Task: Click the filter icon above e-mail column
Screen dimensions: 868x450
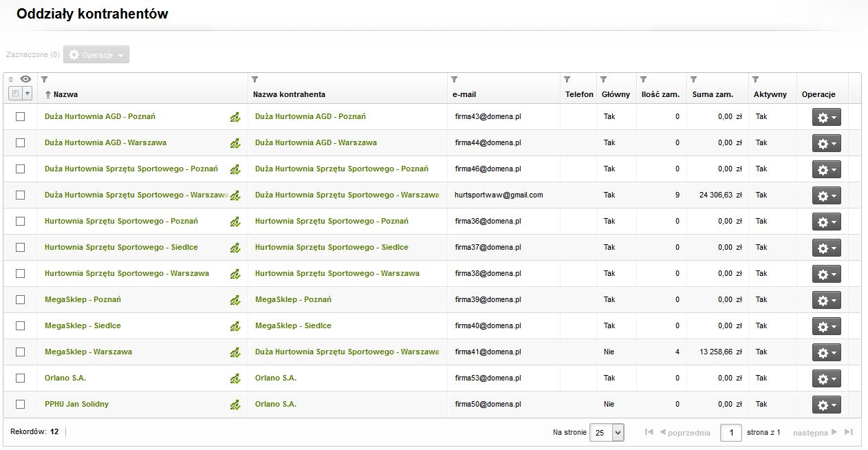Action: tap(454, 80)
